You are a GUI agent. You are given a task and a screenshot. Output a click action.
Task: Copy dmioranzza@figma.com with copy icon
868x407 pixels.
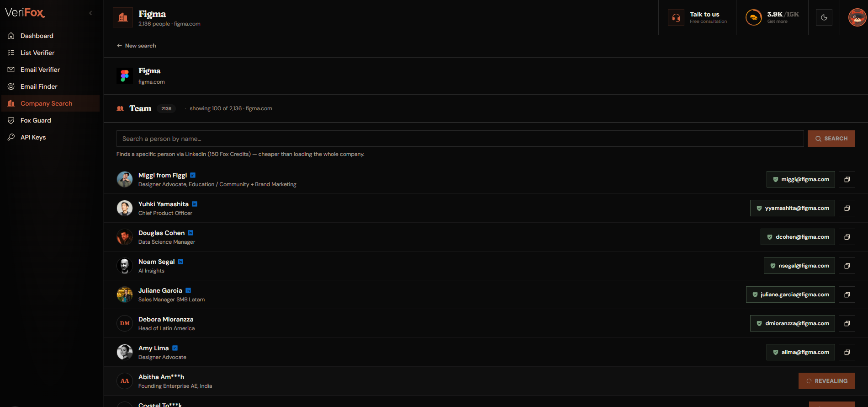(847, 323)
